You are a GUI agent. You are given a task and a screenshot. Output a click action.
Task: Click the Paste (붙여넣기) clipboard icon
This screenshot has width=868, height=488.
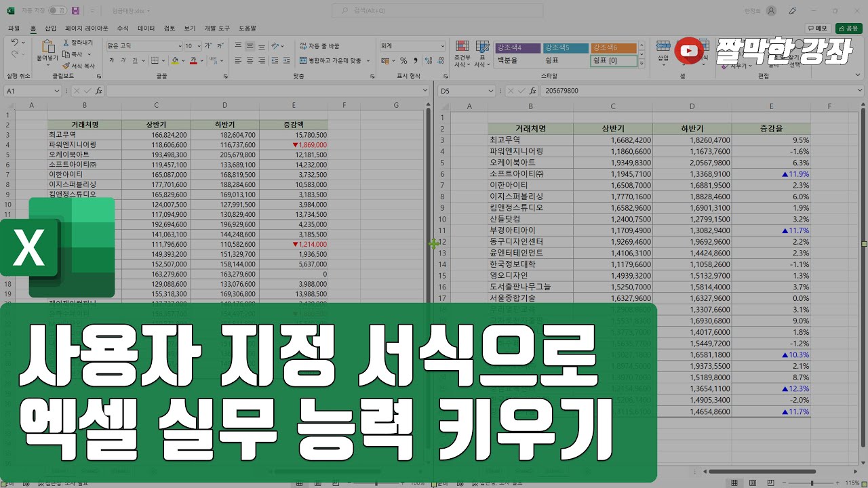pyautogui.click(x=47, y=46)
